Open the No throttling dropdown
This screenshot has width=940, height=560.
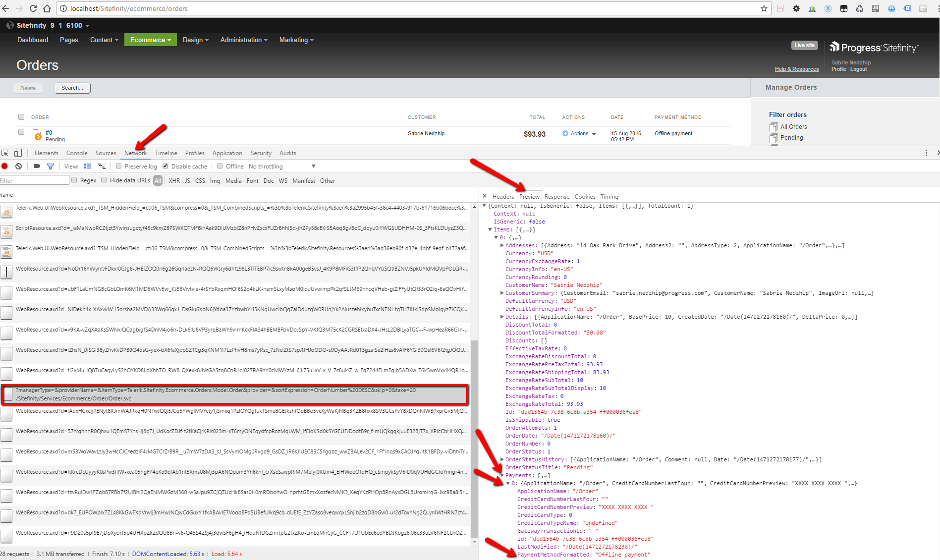282,167
